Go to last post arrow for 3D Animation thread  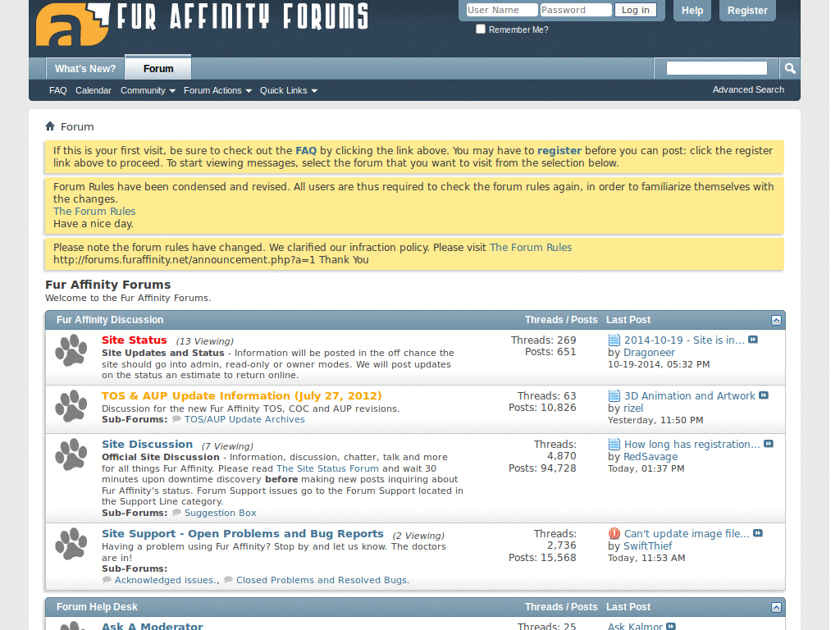point(764,395)
